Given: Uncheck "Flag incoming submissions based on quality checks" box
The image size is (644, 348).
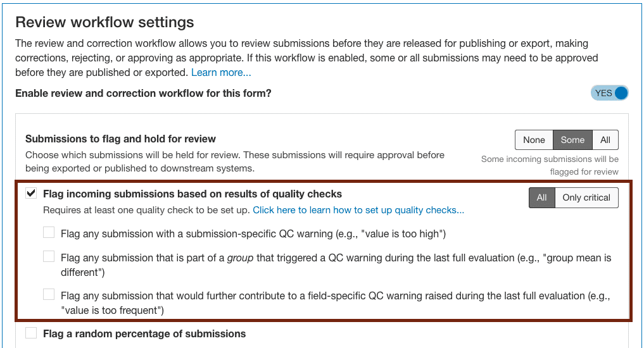Looking at the screenshot, I should tap(31, 193).
